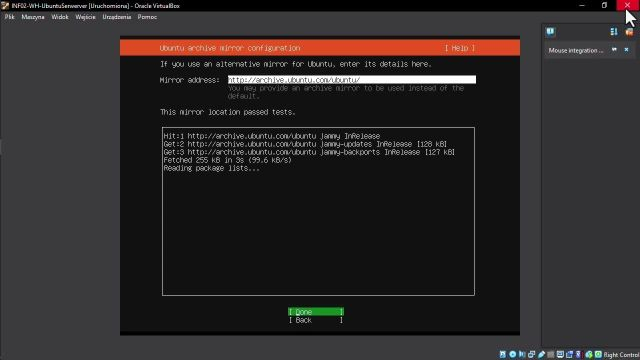Click the network adapter status icon
This screenshot has height=360, width=640.
tap(531, 354)
